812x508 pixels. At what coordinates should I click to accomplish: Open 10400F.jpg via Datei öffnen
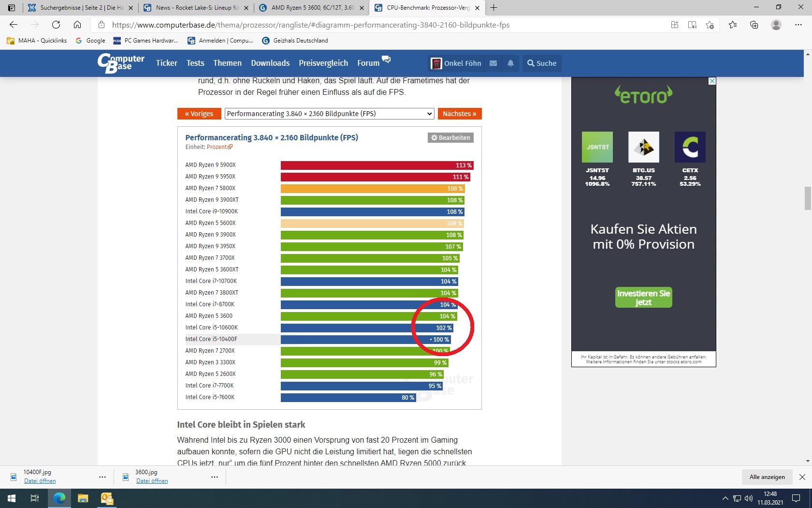[40, 481]
